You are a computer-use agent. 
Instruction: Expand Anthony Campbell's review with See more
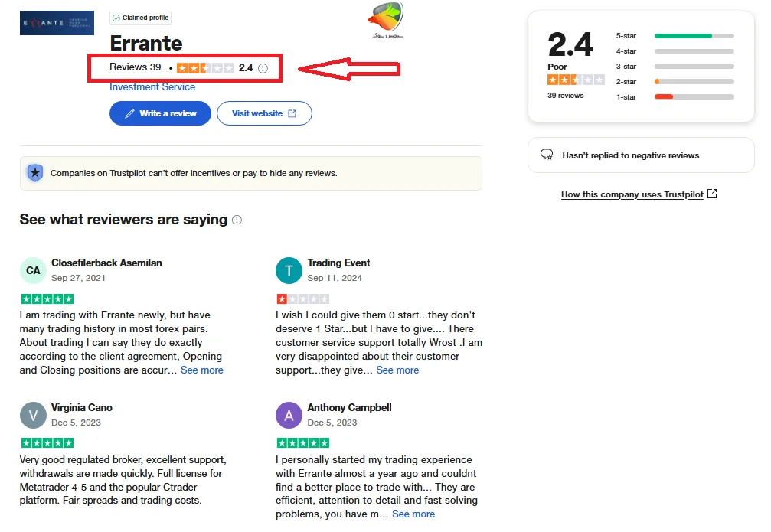tap(413, 514)
